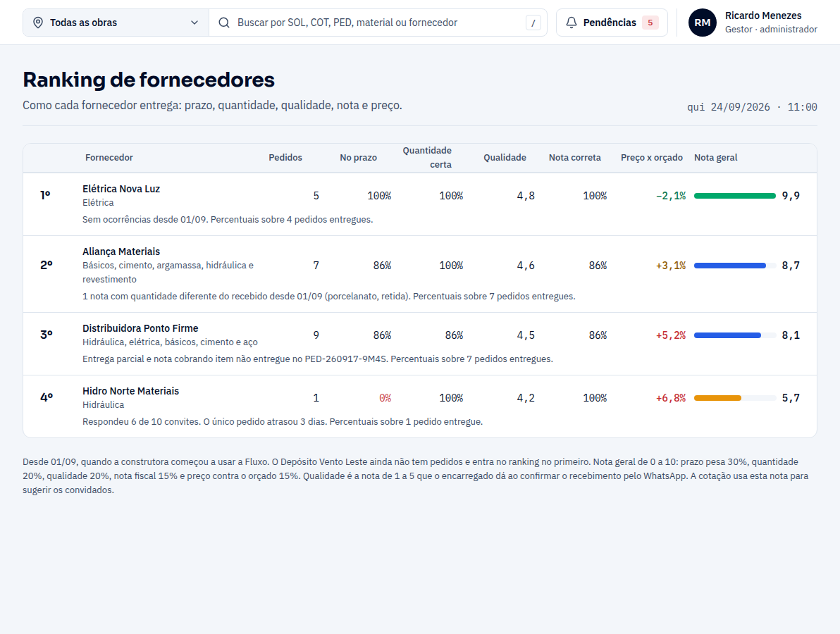
Task: Open the Pendências button
Action: (612, 23)
